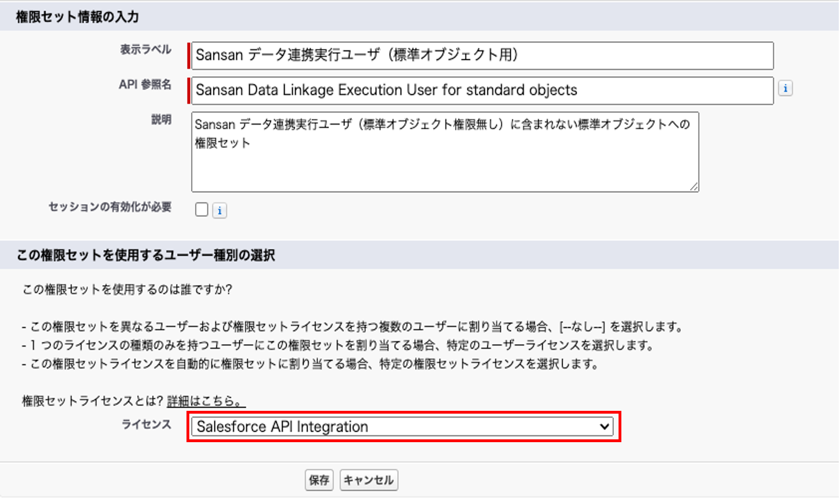Click into the 表示ラベル text field
Image resolution: width=840 pixels, height=504 pixels.
(x=482, y=55)
